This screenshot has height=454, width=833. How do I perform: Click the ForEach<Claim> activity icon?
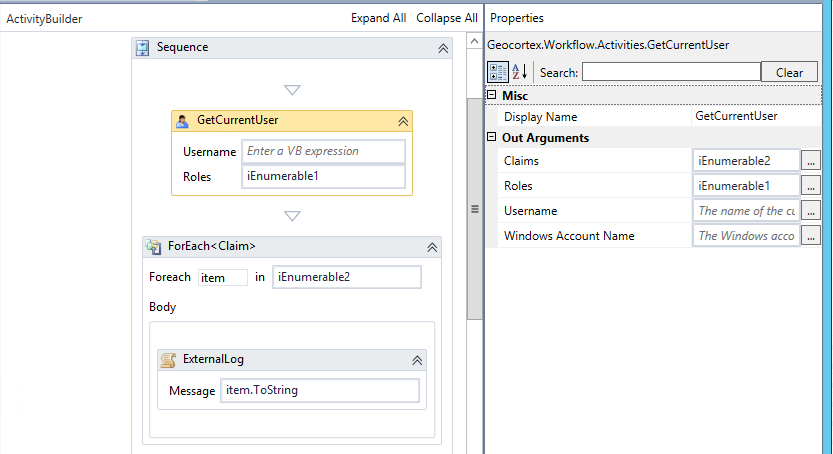coord(154,246)
